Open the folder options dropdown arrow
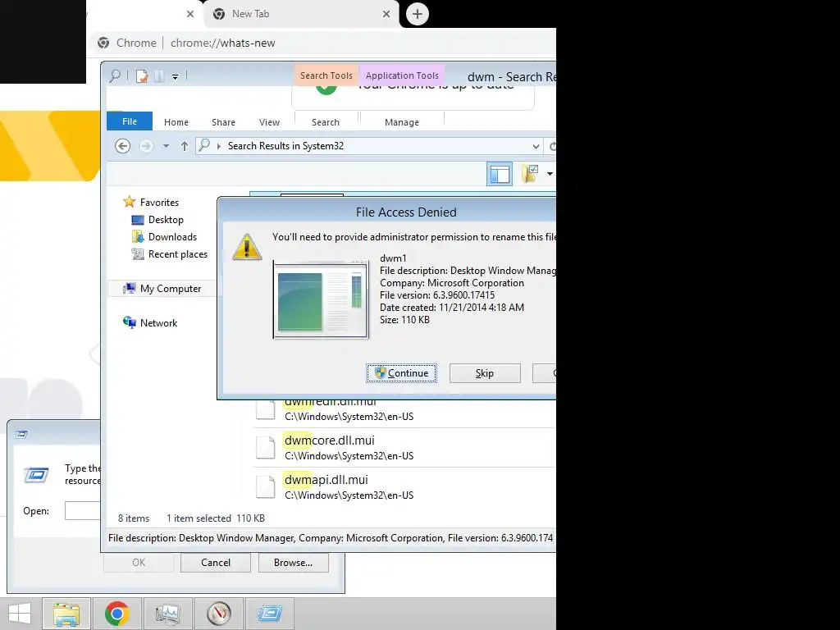 (550, 174)
